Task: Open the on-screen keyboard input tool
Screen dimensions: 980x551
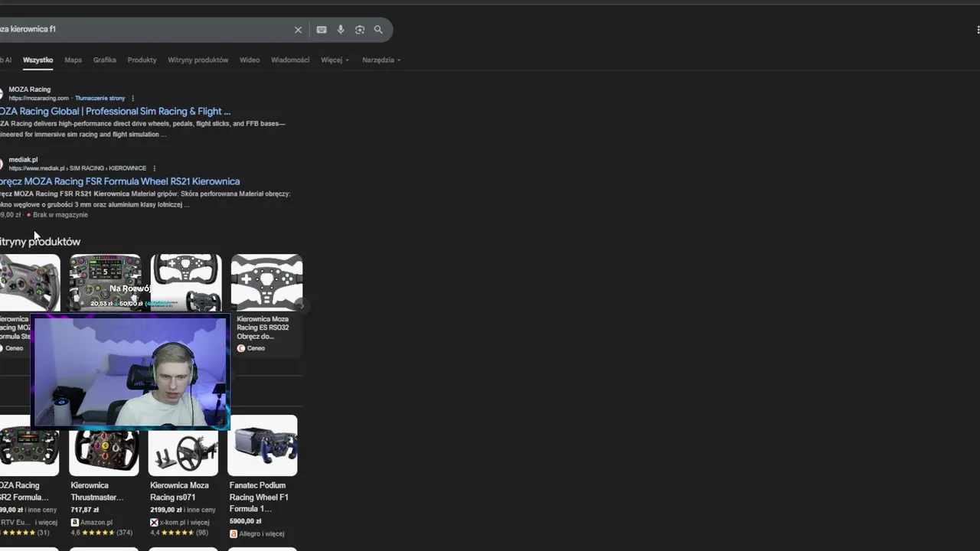Action: pyautogui.click(x=322, y=30)
